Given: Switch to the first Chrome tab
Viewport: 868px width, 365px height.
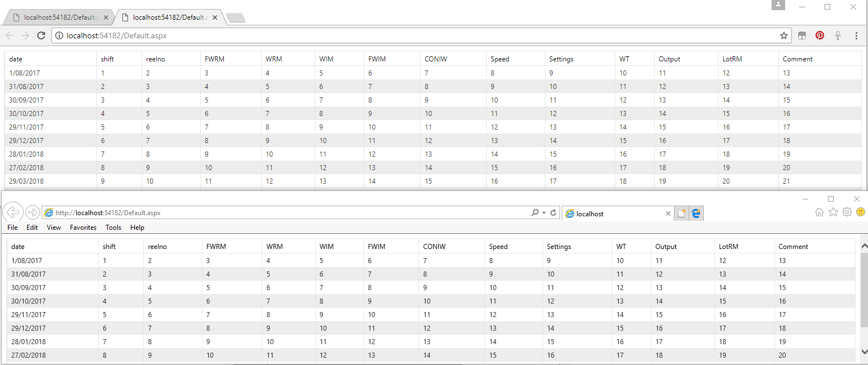Looking at the screenshot, I should pos(56,17).
